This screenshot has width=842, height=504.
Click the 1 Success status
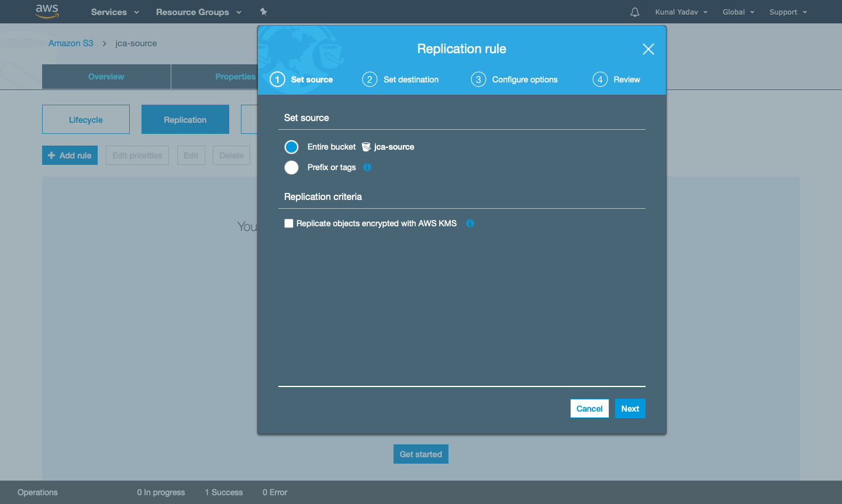coord(224,492)
